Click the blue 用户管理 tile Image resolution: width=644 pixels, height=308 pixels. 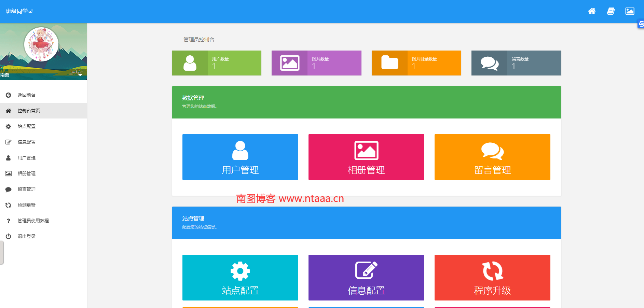point(240,157)
